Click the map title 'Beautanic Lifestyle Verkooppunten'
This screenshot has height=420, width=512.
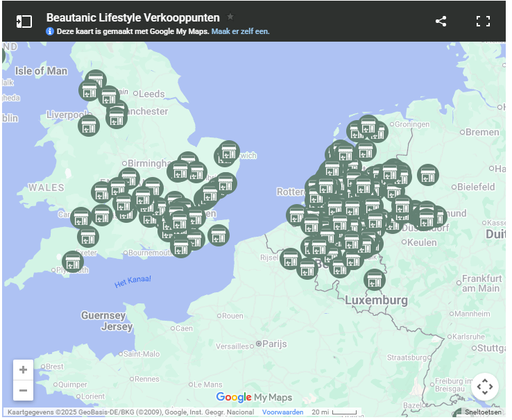[x=133, y=17]
